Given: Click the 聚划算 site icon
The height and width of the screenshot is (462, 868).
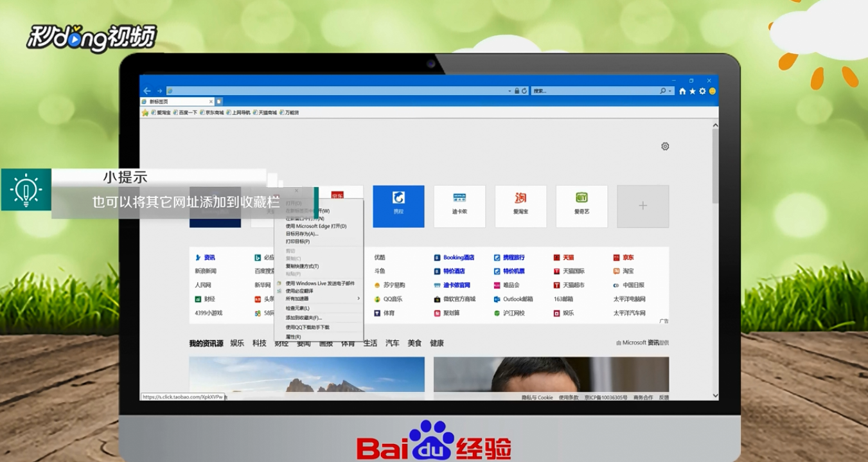Looking at the screenshot, I should pyautogui.click(x=438, y=314).
